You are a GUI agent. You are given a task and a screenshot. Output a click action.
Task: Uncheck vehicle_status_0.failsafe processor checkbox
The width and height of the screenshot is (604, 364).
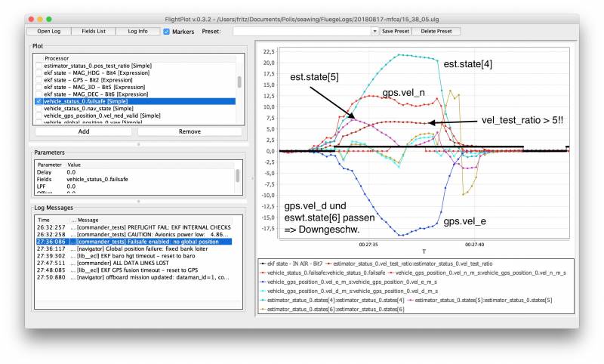point(39,101)
